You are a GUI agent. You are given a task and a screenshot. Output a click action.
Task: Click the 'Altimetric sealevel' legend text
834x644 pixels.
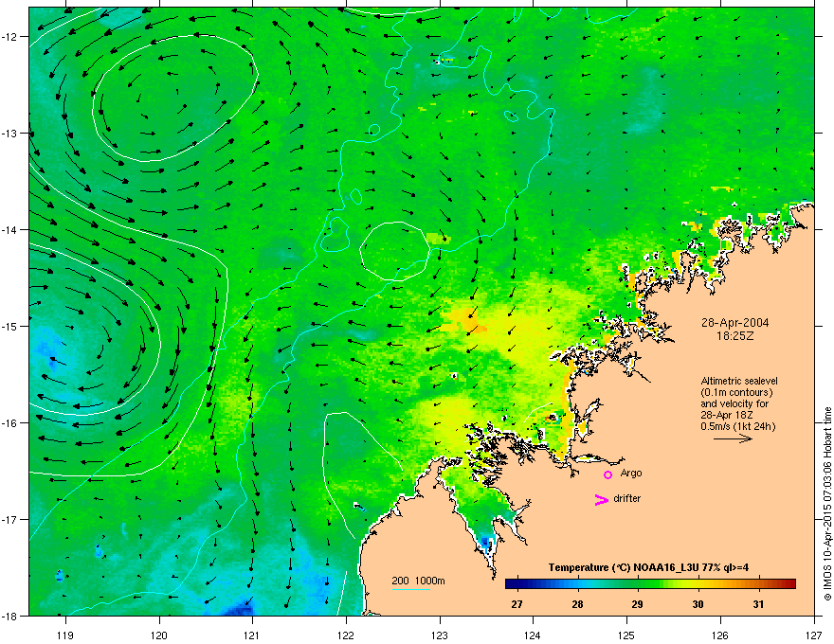739,381
